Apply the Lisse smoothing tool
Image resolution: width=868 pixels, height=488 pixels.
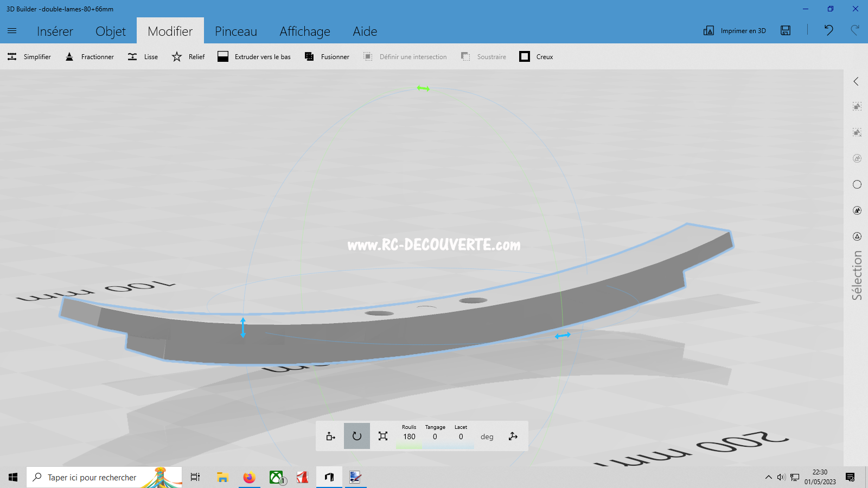pyautogui.click(x=143, y=56)
